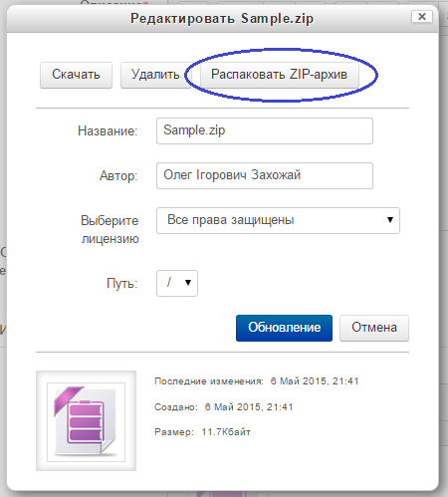Delete the file with Удалить button
The width and height of the screenshot is (448, 497).
pyautogui.click(x=155, y=75)
